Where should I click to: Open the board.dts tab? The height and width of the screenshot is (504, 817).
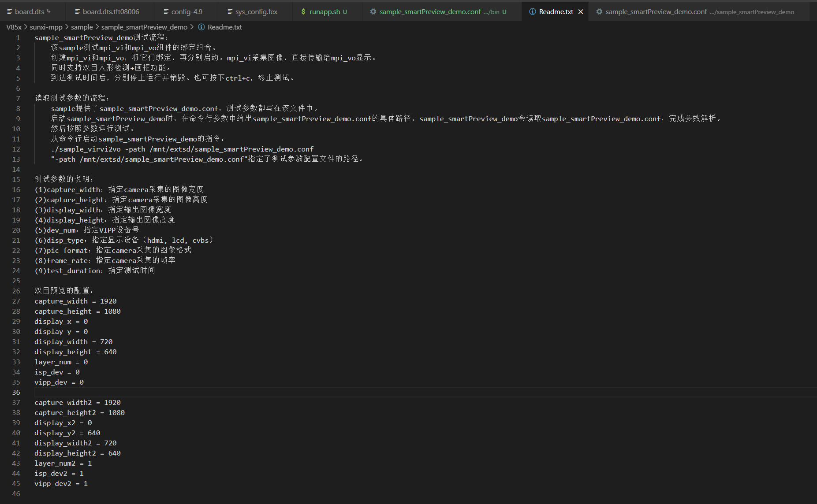[29, 12]
